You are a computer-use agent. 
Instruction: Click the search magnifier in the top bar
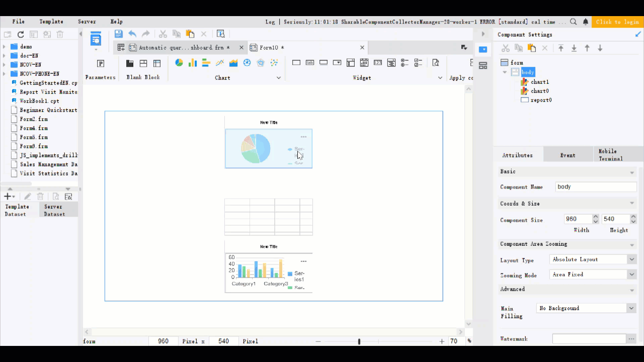click(x=574, y=22)
